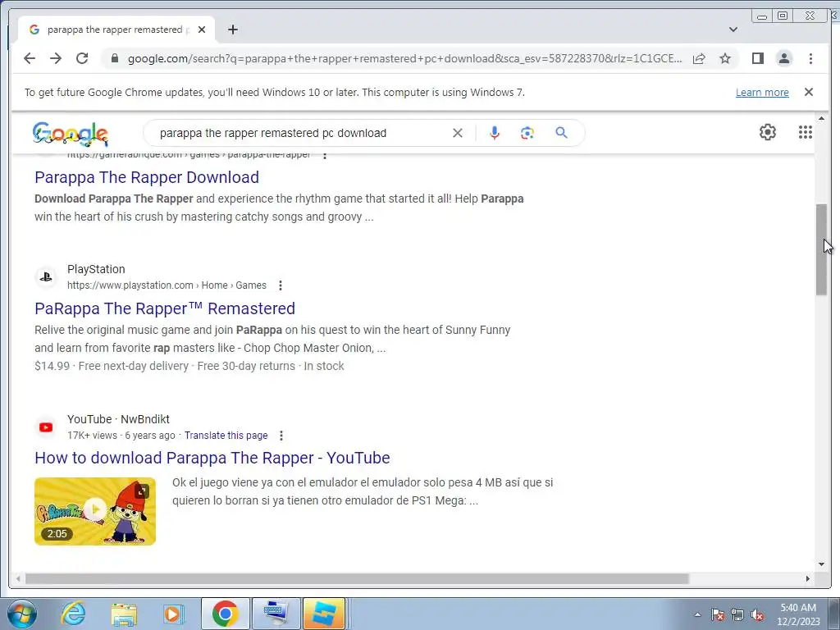The image size is (840, 630).
Task: Open the muted volume tray icon
Action: tap(757, 614)
